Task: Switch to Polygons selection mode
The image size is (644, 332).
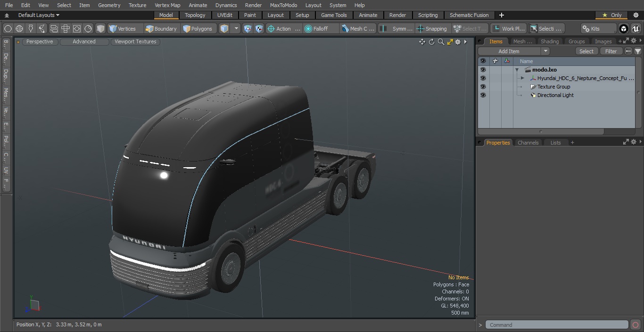Action: [198, 29]
